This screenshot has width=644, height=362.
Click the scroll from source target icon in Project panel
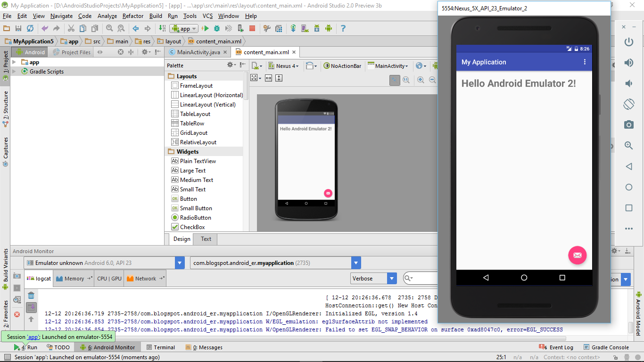click(x=121, y=52)
